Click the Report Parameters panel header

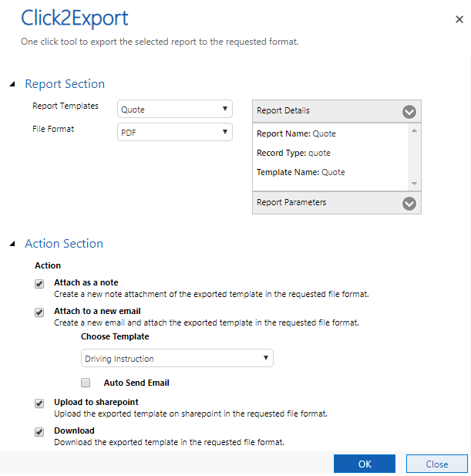click(x=337, y=203)
